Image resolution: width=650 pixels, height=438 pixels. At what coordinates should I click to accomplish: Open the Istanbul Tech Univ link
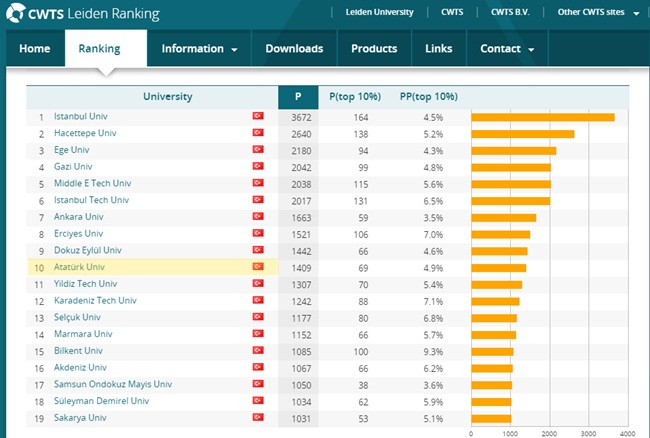91,200
